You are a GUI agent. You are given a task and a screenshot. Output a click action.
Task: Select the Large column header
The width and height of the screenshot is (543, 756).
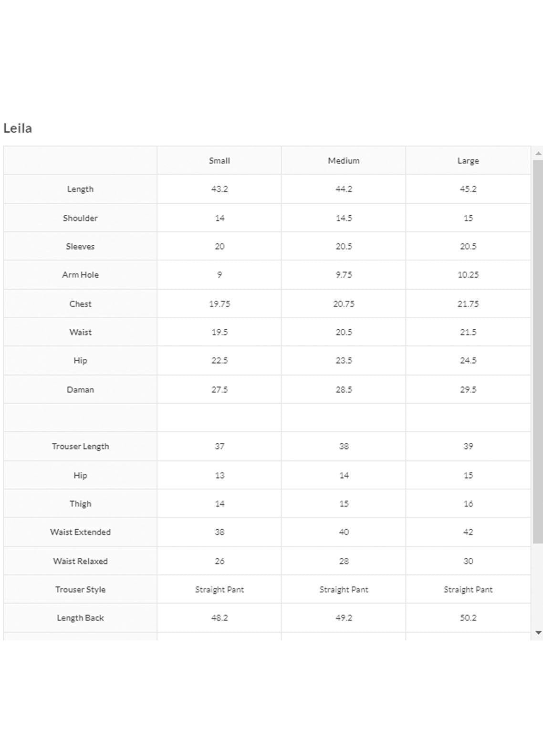[468, 161]
